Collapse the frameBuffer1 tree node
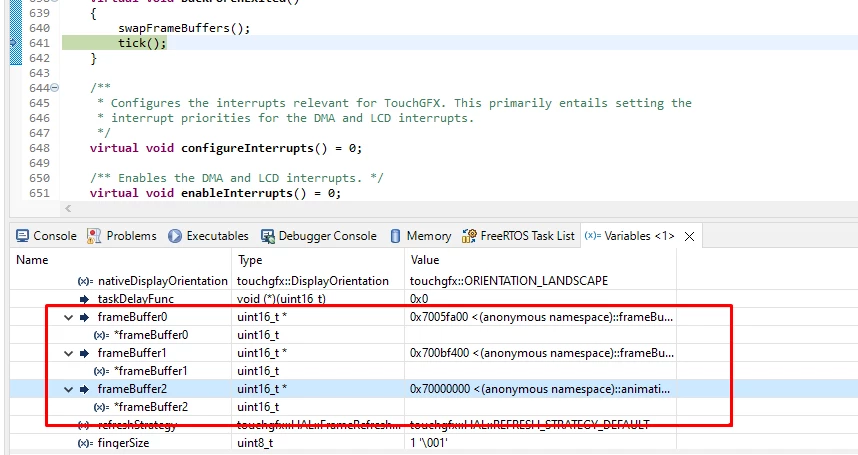 [x=68, y=353]
